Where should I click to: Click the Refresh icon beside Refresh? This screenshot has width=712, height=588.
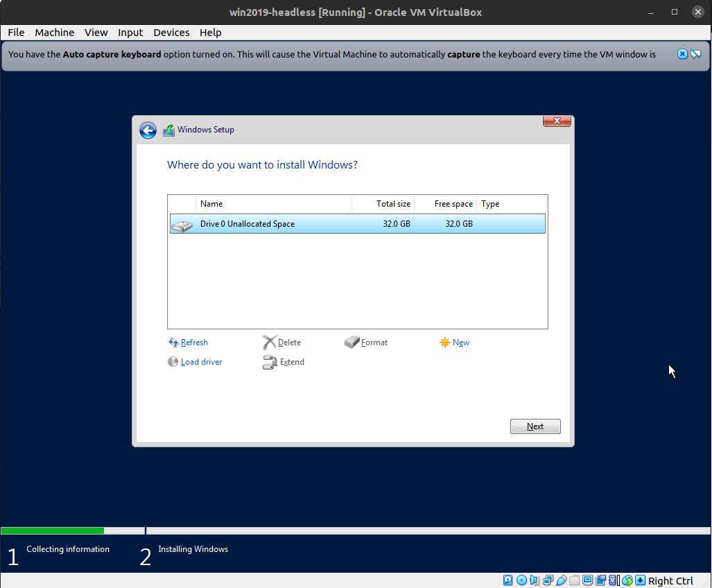[173, 343]
